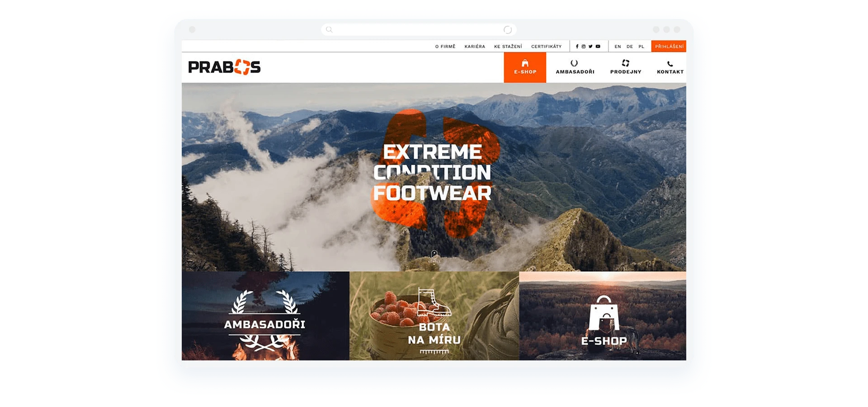Click the Twitter bird icon

(x=590, y=47)
